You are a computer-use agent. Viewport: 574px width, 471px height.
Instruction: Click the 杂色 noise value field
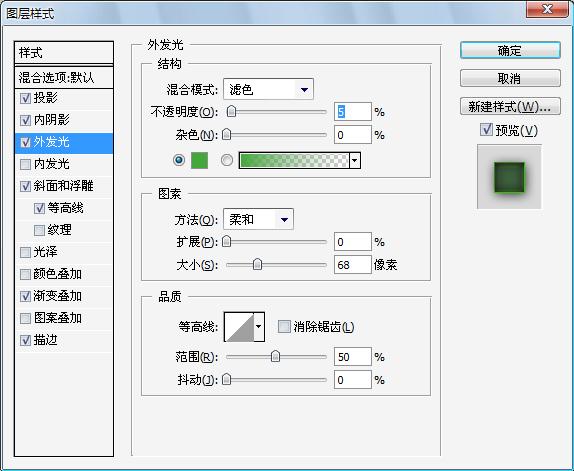click(353, 135)
